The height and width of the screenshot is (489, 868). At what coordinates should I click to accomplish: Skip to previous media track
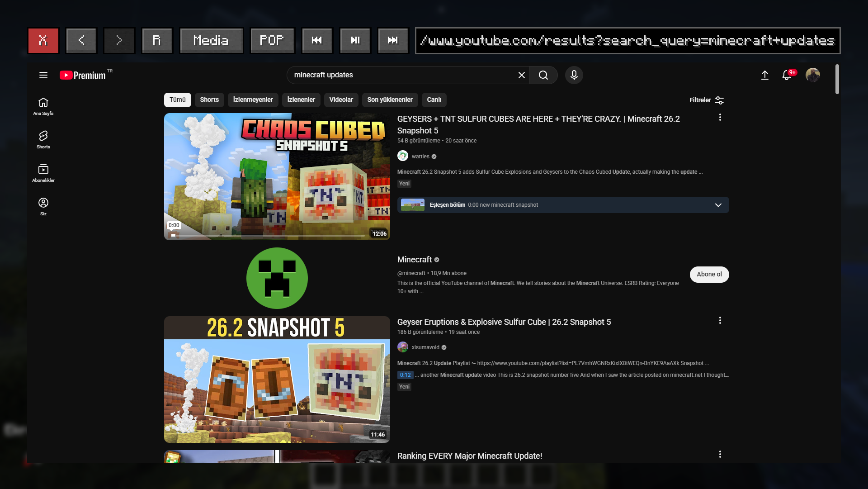coord(317,41)
